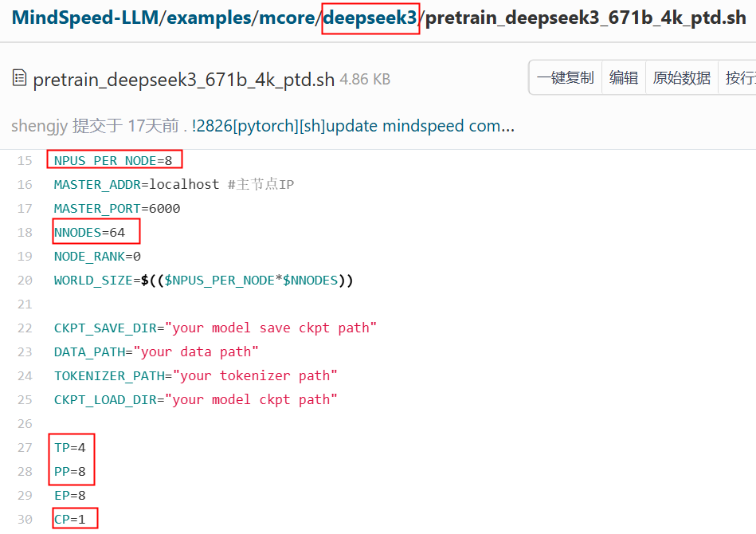Click the 一键复制 button
756x534 pixels.
[x=565, y=77]
